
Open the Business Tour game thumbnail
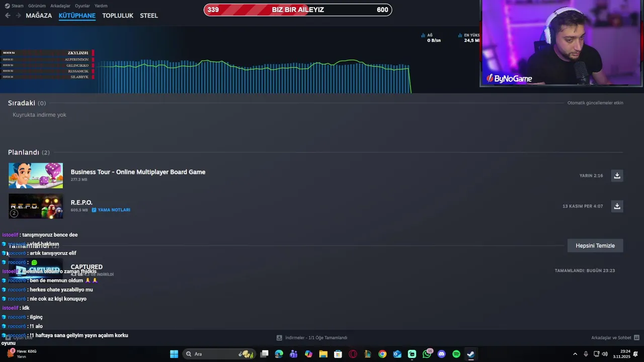coord(36,175)
